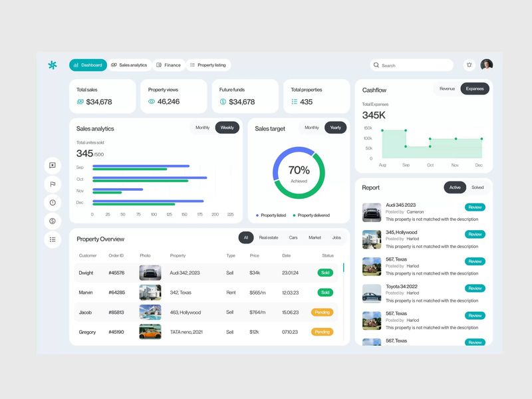Click Review for Audi 345 2023 report

pos(474,207)
